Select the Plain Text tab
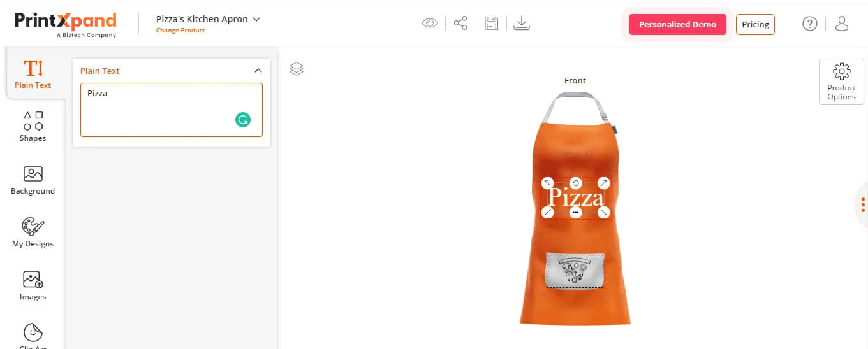Viewport: 868px width, 349px height. [33, 73]
